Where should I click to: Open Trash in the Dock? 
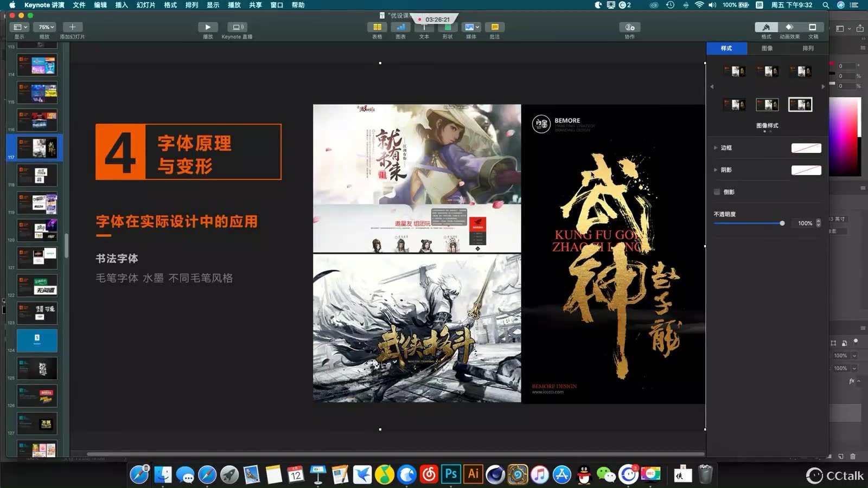click(705, 474)
